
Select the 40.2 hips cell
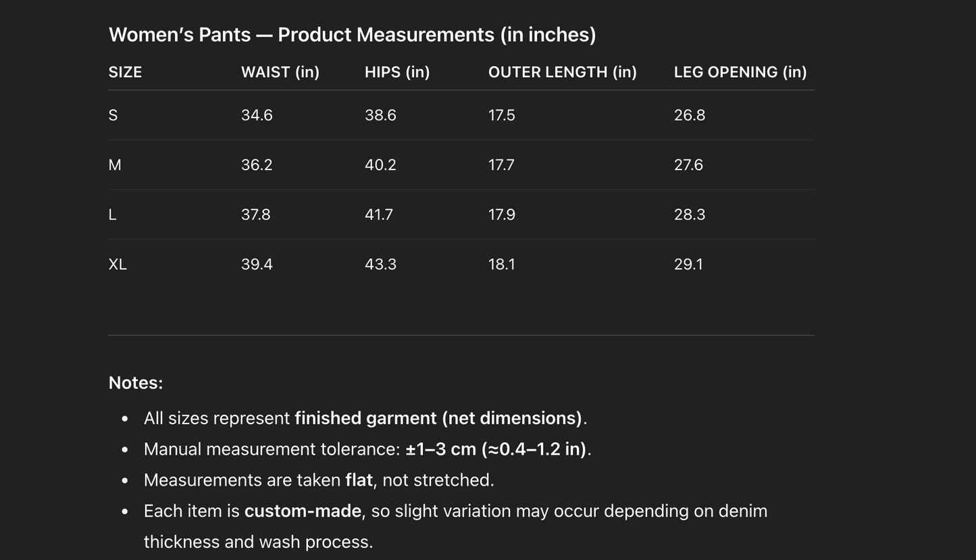(380, 165)
